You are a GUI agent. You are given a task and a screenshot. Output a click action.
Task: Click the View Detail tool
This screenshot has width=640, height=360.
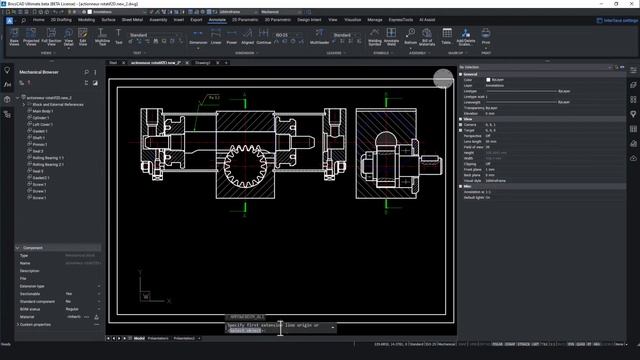point(69,37)
